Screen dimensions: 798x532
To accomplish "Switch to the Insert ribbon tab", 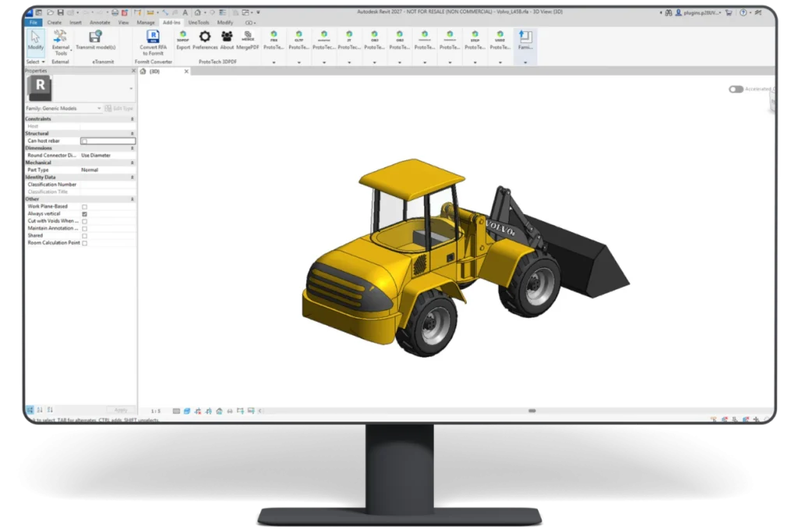I will tap(76, 23).
